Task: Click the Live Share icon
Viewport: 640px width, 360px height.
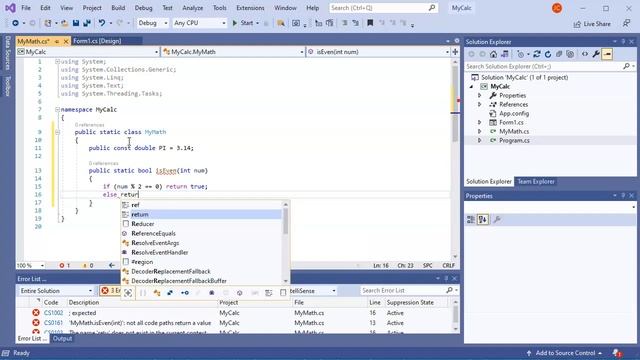Action: (x=577, y=24)
